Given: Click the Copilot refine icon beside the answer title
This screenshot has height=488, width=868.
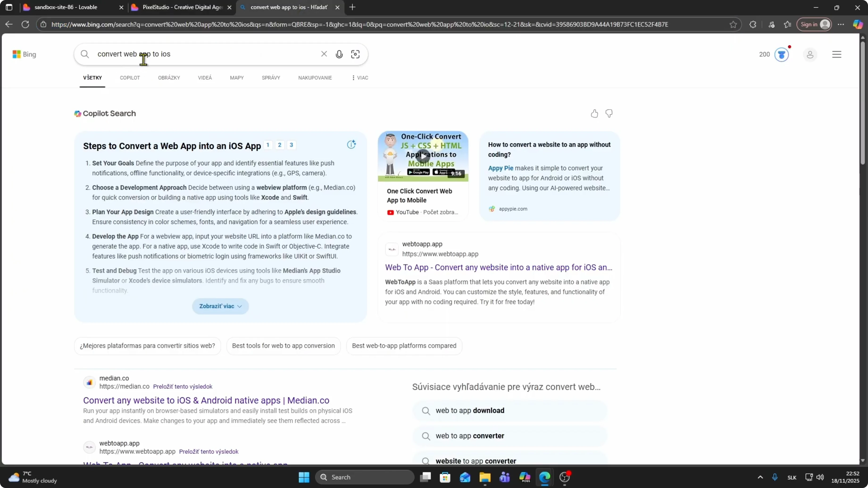Looking at the screenshot, I should (351, 145).
